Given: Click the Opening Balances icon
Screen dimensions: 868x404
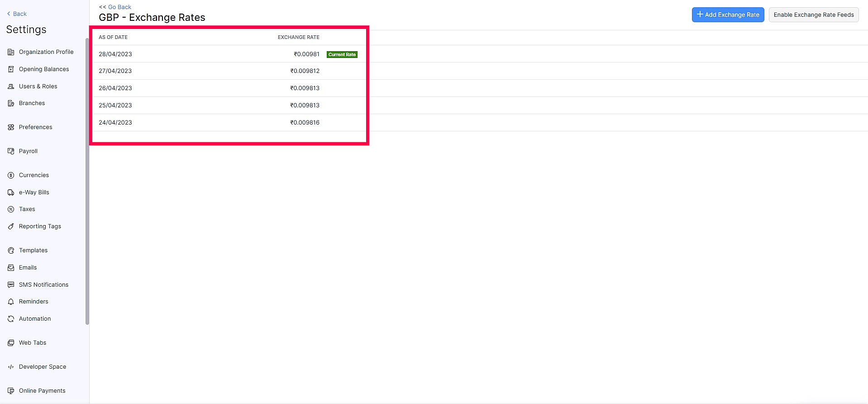Looking at the screenshot, I should click(x=11, y=69).
